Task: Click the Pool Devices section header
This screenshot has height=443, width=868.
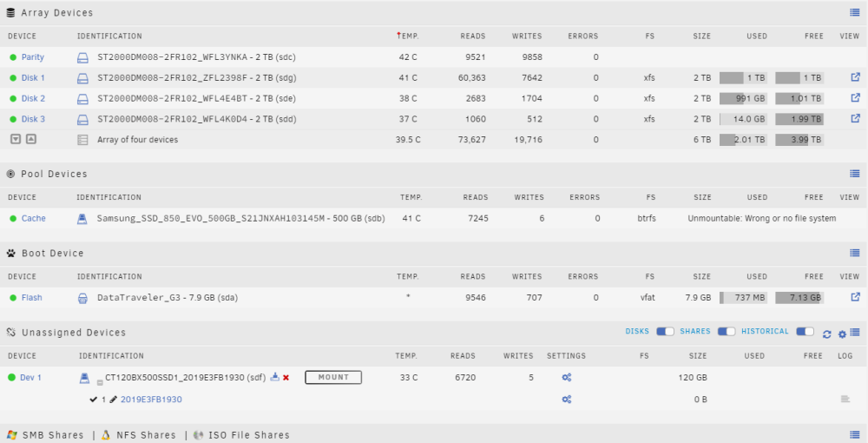Action: coord(54,174)
